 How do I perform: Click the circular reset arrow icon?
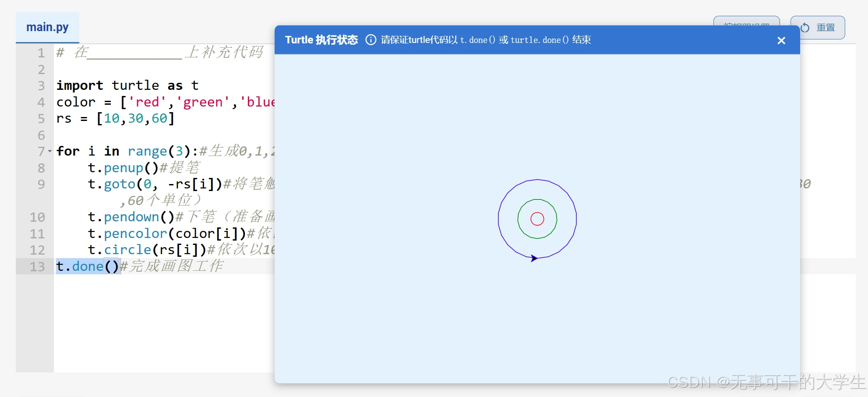click(804, 27)
